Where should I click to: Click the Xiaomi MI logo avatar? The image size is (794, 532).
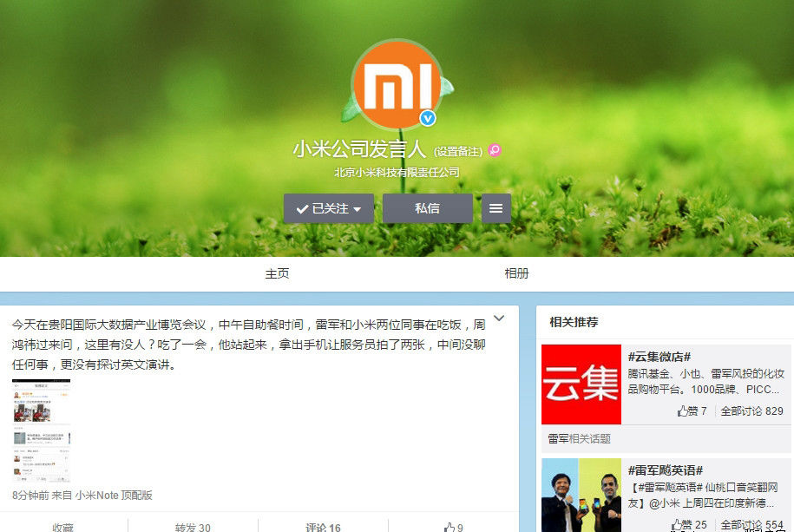click(397, 84)
